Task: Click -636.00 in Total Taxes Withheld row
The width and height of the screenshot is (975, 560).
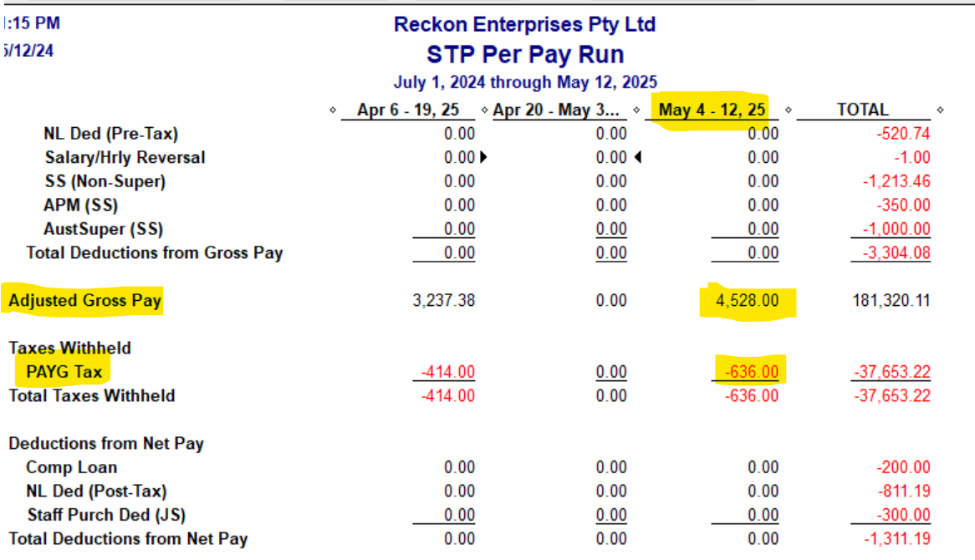Action: coord(751,396)
